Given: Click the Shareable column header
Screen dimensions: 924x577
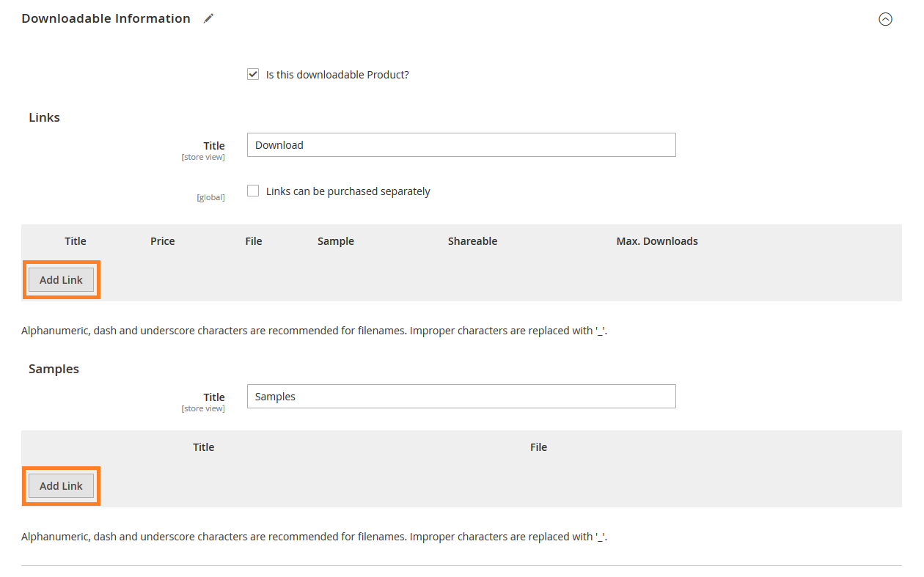Looking at the screenshot, I should (472, 240).
